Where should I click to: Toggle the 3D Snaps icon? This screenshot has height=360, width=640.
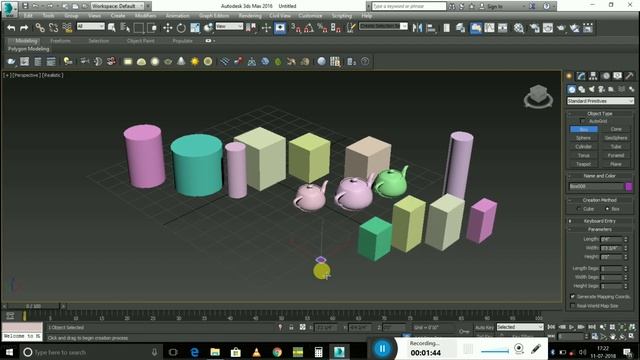[296, 28]
